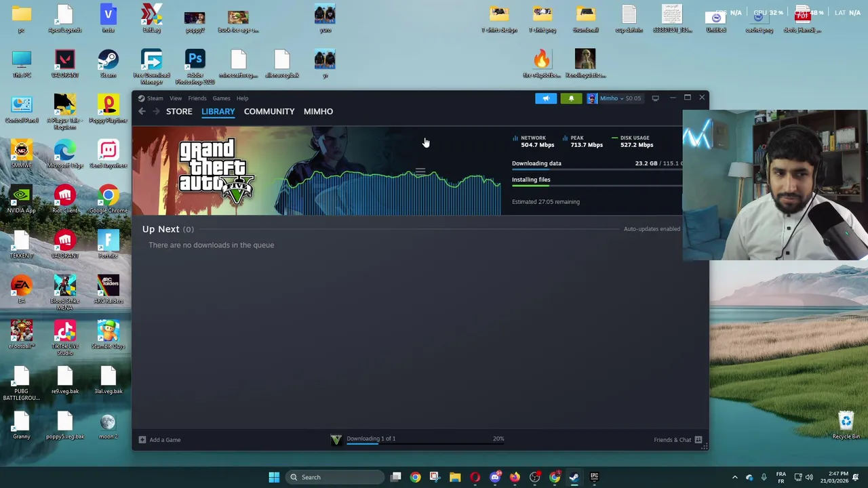
Task: Open Steam announcements megaphone button
Action: (x=546, y=98)
